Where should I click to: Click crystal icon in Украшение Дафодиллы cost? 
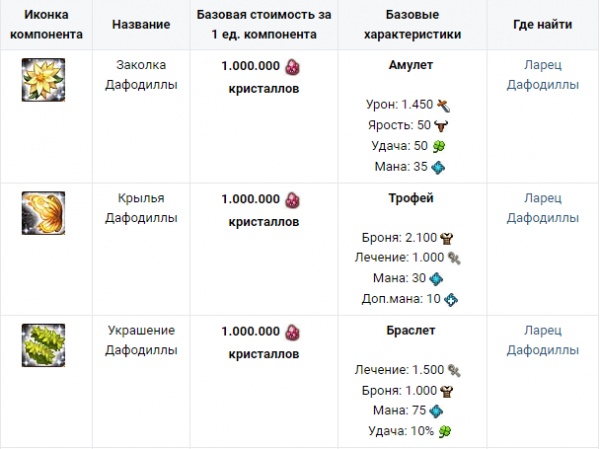pos(293,332)
